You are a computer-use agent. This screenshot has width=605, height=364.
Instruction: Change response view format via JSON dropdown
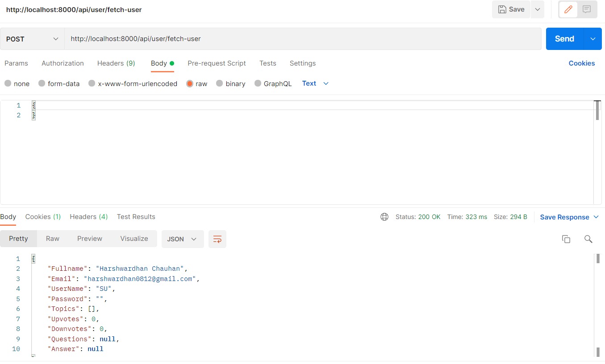pyautogui.click(x=182, y=239)
